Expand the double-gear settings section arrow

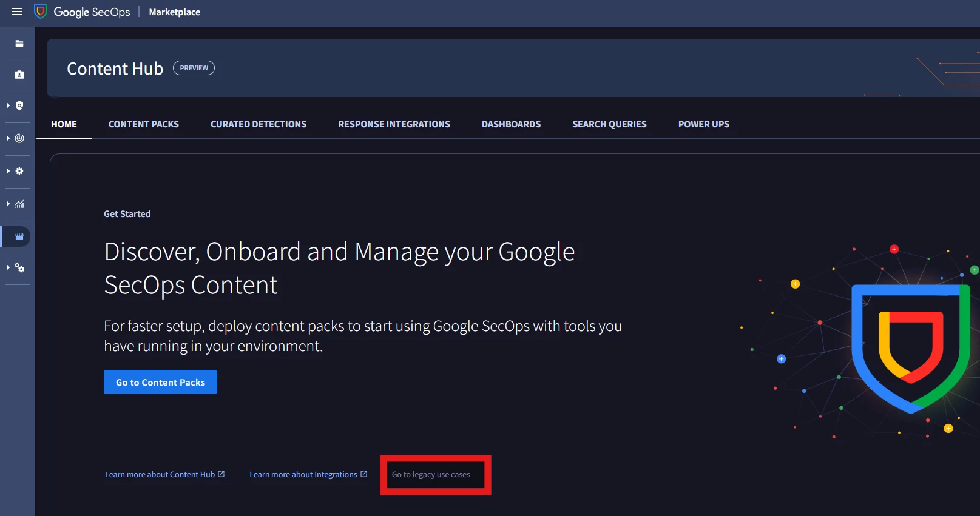pyautogui.click(x=8, y=267)
